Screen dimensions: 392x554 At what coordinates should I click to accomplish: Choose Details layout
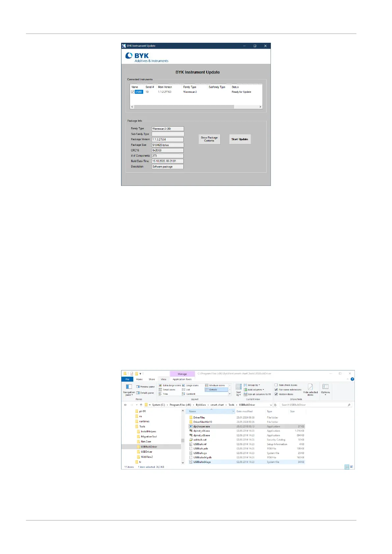click(216, 390)
